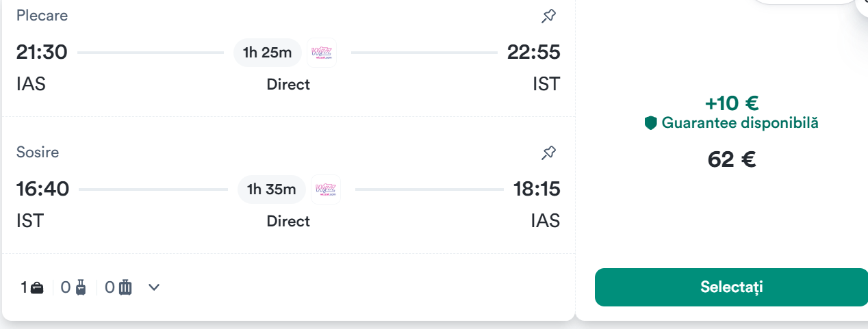
Task: Click the green Guarantee shield icon
Action: tap(651, 123)
